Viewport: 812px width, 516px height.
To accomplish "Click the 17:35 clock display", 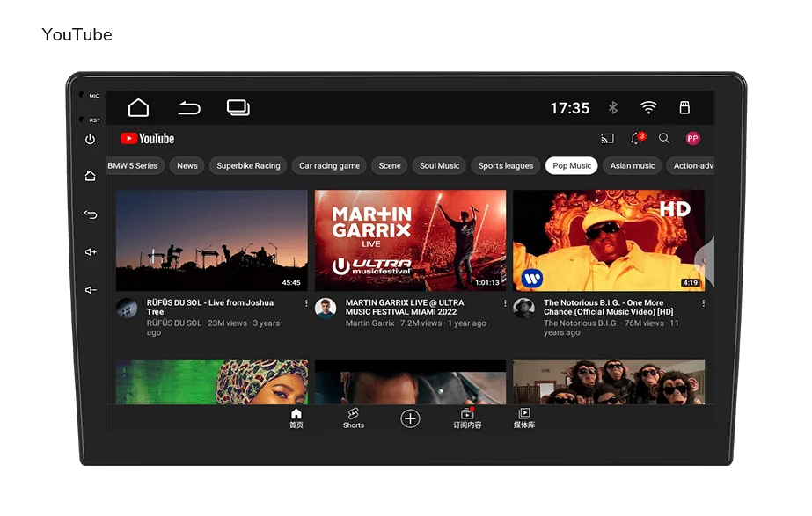I will (x=570, y=108).
